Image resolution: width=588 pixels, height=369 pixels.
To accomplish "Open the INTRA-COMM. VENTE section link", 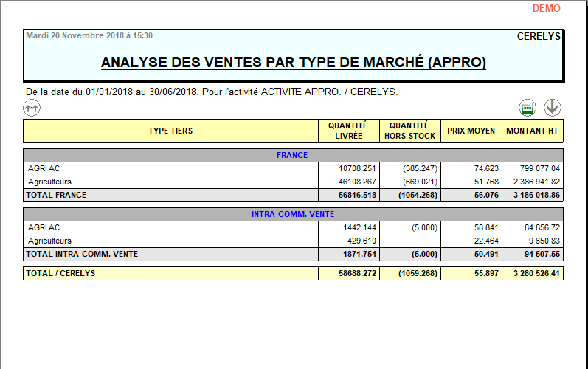I will (x=293, y=214).
